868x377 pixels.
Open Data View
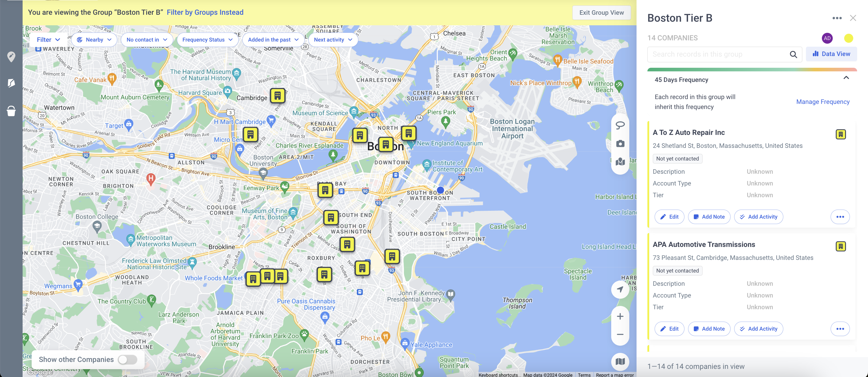pos(831,54)
